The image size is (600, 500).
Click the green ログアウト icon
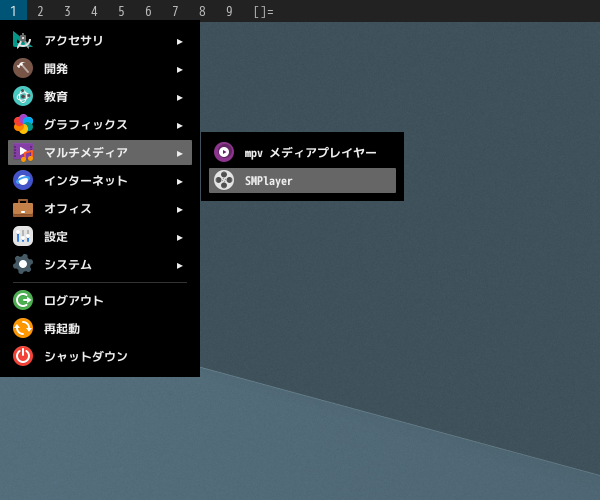point(23,300)
